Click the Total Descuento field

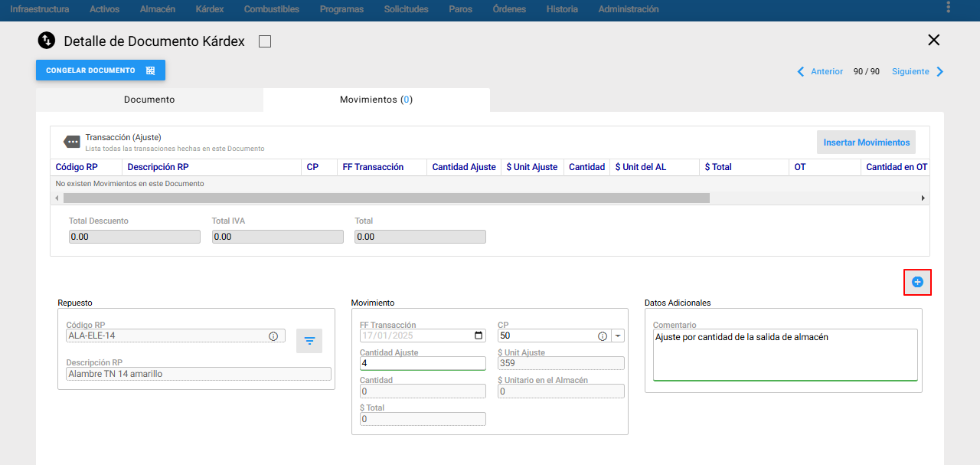(135, 237)
